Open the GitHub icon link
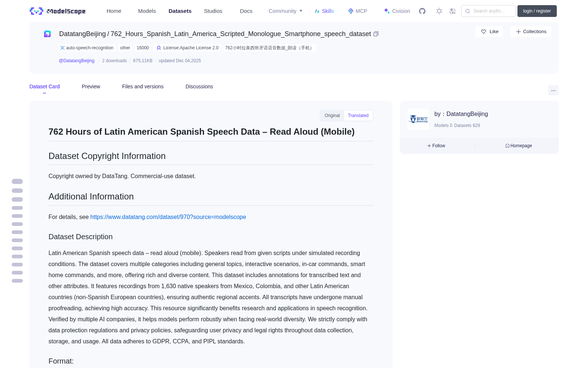588x368 pixels. point(422,11)
